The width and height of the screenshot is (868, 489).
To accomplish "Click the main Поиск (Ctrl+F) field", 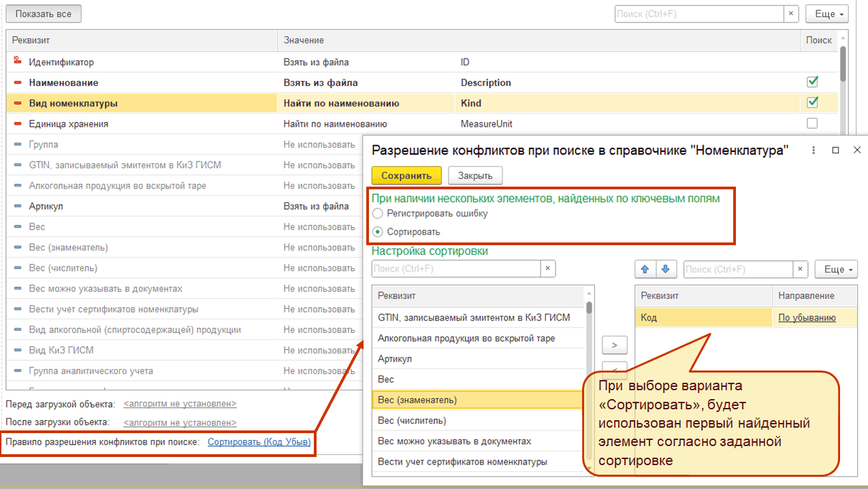I will tap(698, 14).
